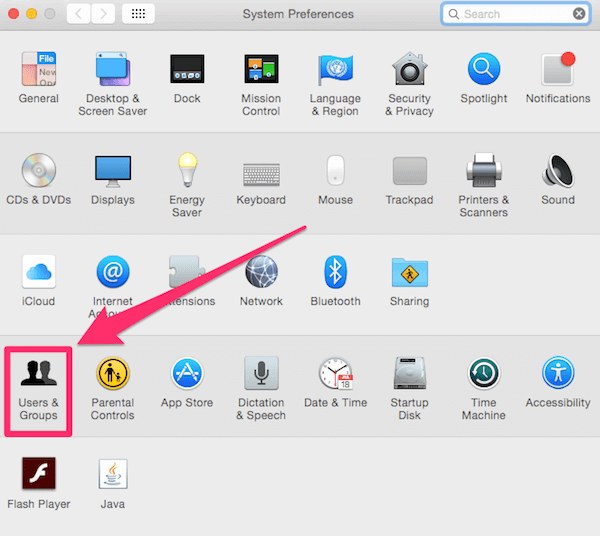Clear the search field with X button
Viewport: 600px width, 536px height.
point(579,14)
